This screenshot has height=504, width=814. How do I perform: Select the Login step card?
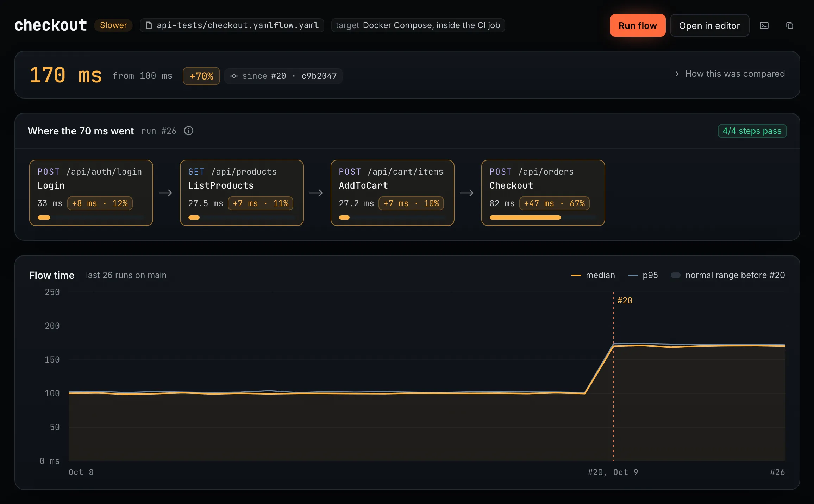[x=91, y=193]
